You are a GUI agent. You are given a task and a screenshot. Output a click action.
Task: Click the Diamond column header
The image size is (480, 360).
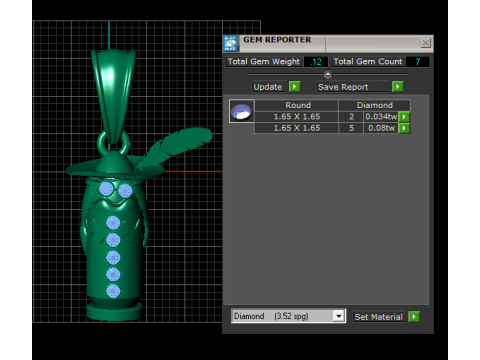click(375, 105)
